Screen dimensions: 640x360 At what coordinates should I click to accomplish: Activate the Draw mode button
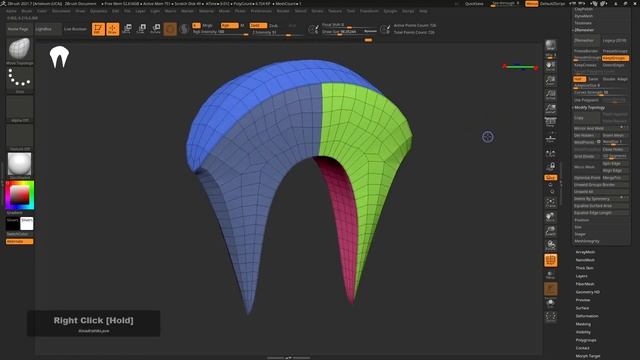(x=113, y=29)
